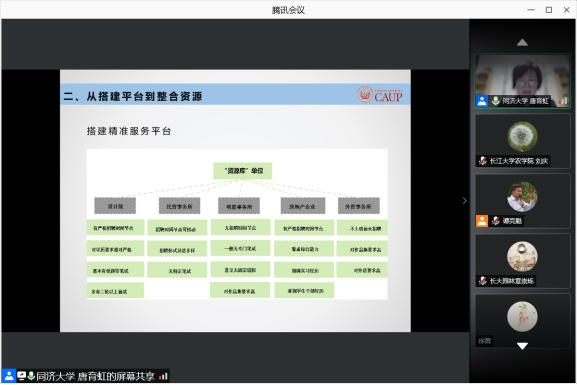Viewport: 577px width, 385px height.
Task: Click the blue host icon on 唐育虹's video
Action: [482, 101]
